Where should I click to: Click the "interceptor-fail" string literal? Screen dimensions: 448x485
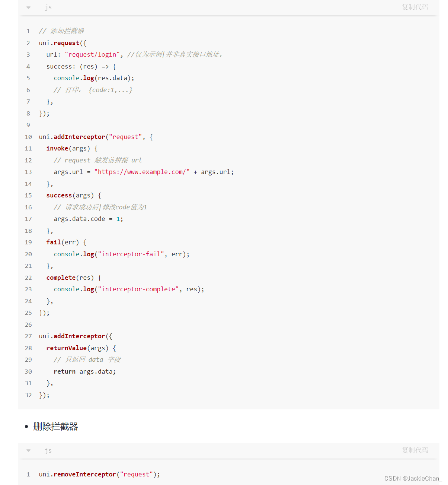pos(131,254)
